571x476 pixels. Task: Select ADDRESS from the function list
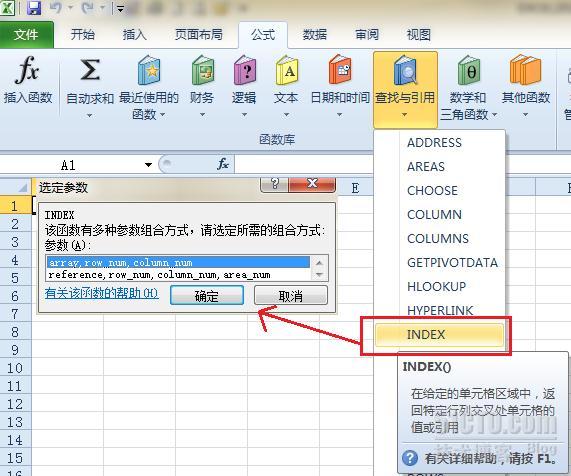click(440, 142)
